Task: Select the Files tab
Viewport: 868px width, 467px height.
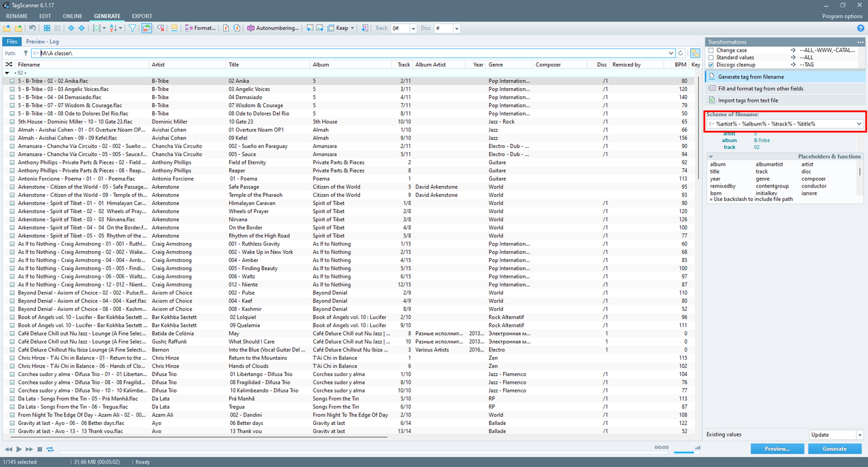Action: coord(12,41)
